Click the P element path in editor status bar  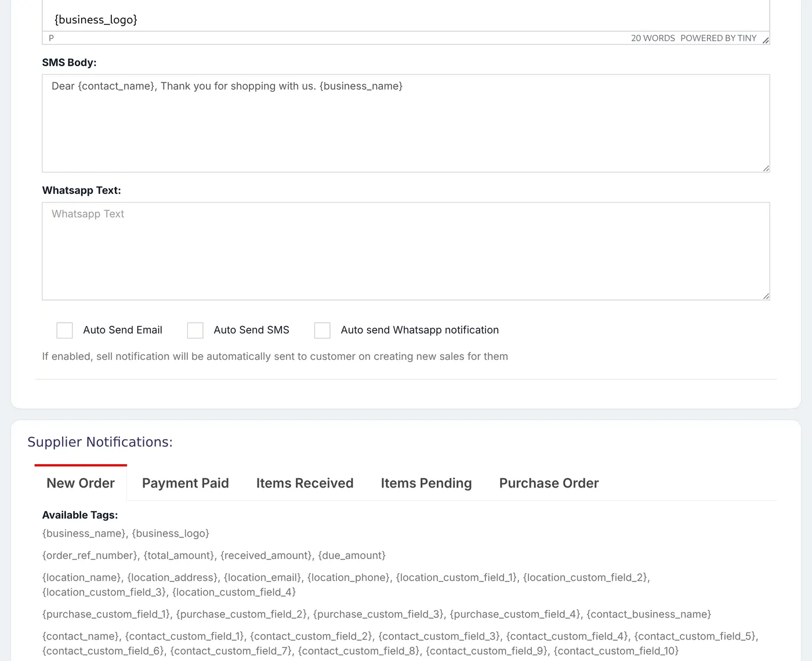(x=52, y=38)
